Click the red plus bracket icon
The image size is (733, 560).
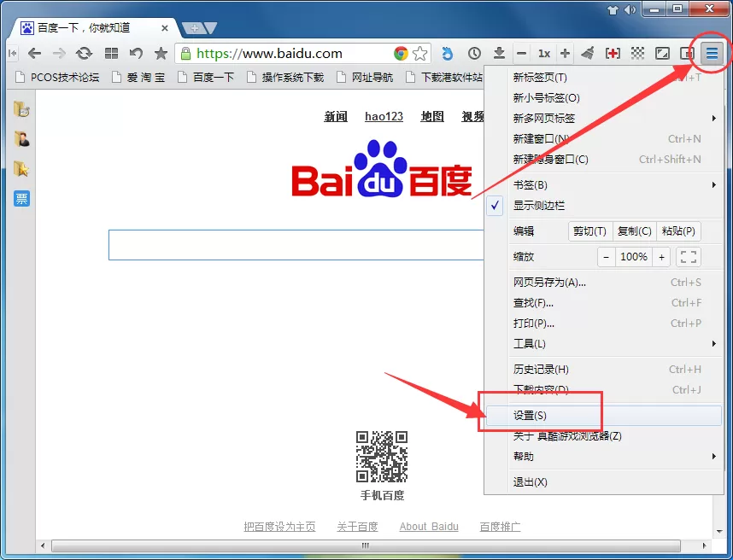pos(613,54)
